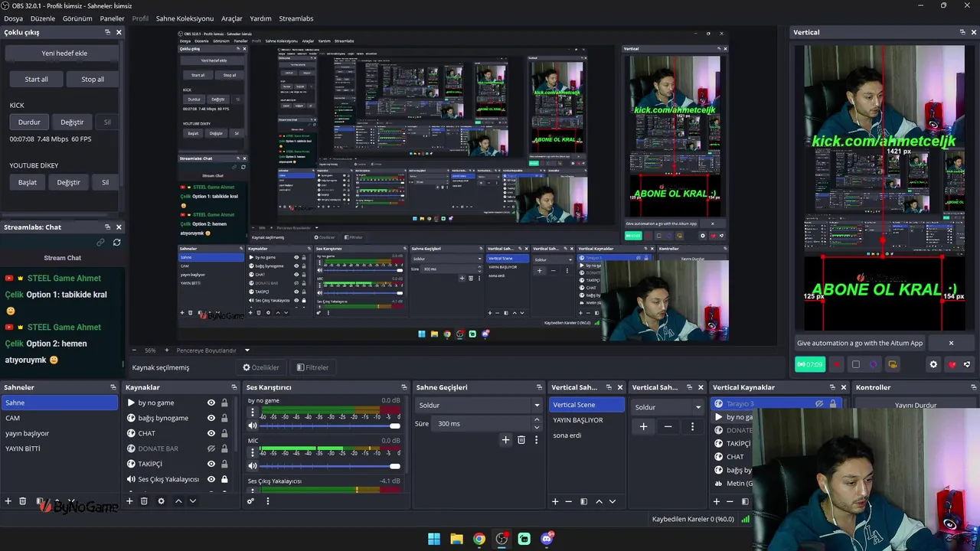Open the Windows Start menu
Image resolution: width=980 pixels, height=551 pixels.
[x=434, y=539]
